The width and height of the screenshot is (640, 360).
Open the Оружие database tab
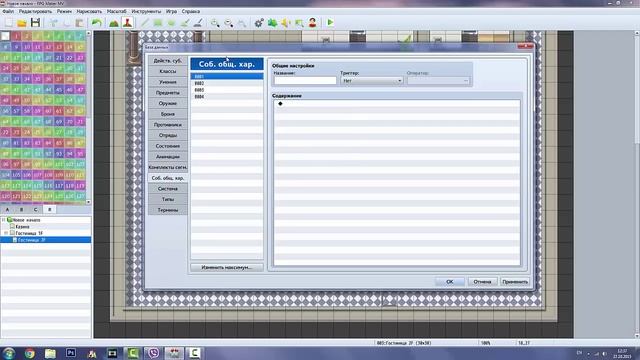point(168,103)
